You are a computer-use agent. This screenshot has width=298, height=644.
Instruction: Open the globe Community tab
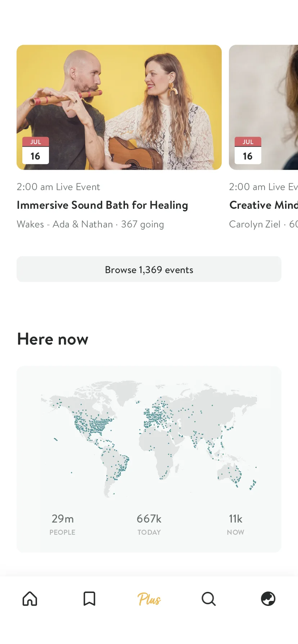pyautogui.click(x=268, y=599)
